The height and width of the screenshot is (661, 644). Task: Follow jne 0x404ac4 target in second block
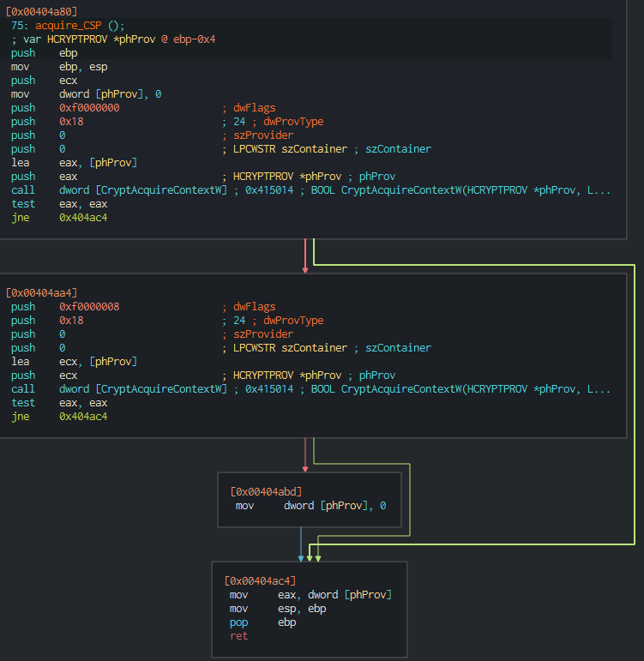83,417
